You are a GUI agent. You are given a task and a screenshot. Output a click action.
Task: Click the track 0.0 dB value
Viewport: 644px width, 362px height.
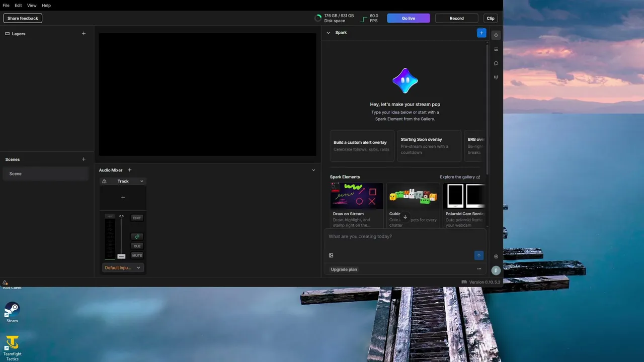121,216
